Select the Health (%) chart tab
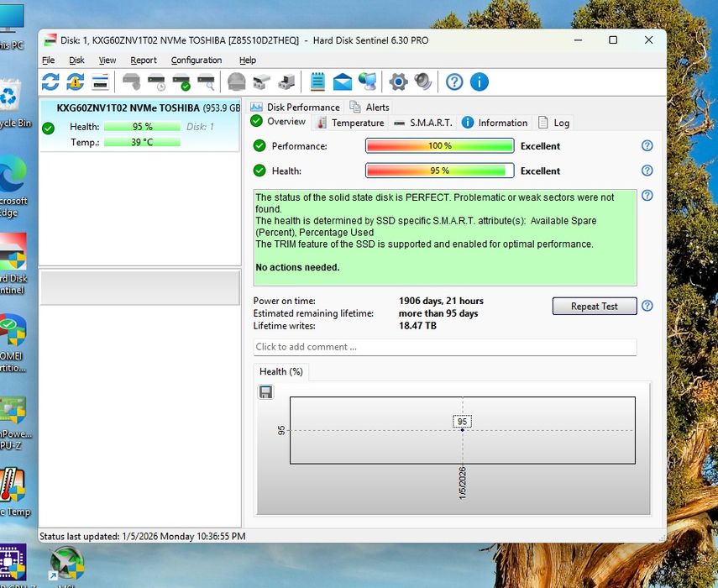718x588 pixels. [x=281, y=372]
